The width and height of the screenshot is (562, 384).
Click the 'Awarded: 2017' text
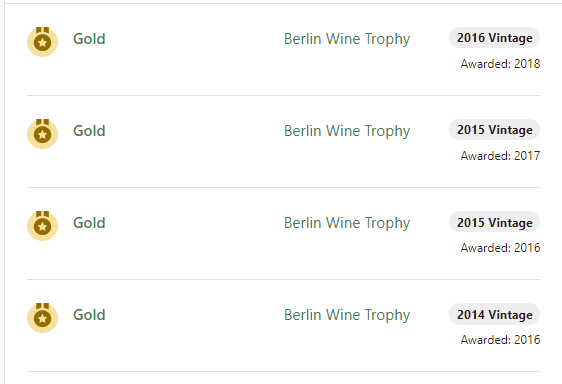click(500, 156)
